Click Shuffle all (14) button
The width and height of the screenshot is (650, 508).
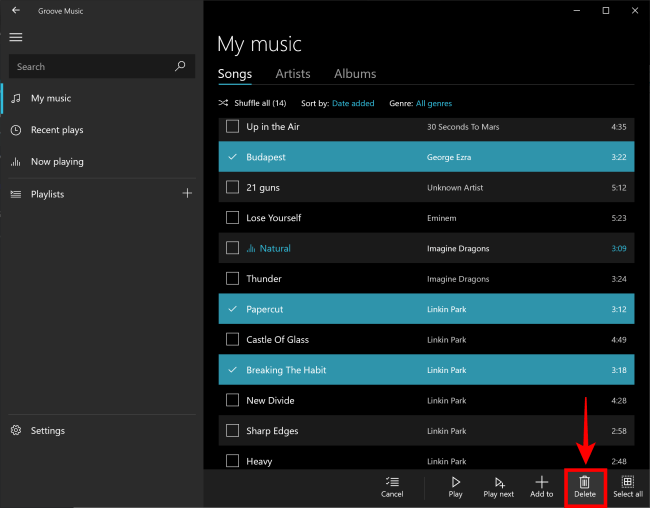252,103
